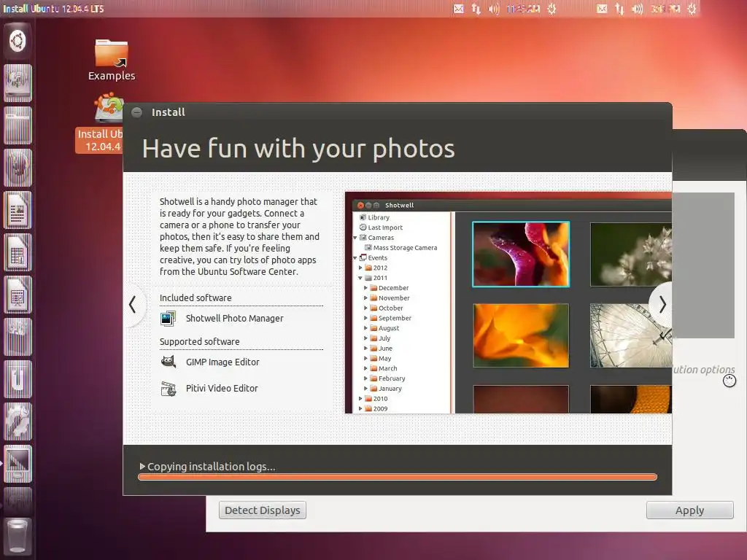Click Apply in the Displays window
The width and height of the screenshot is (747, 560).
pyautogui.click(x=690, y=510)
